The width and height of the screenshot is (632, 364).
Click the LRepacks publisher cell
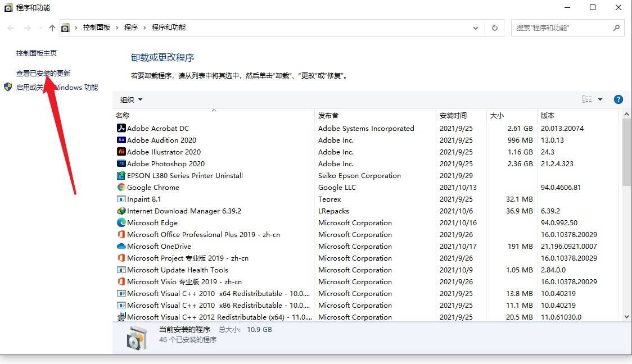click(333, 211)
